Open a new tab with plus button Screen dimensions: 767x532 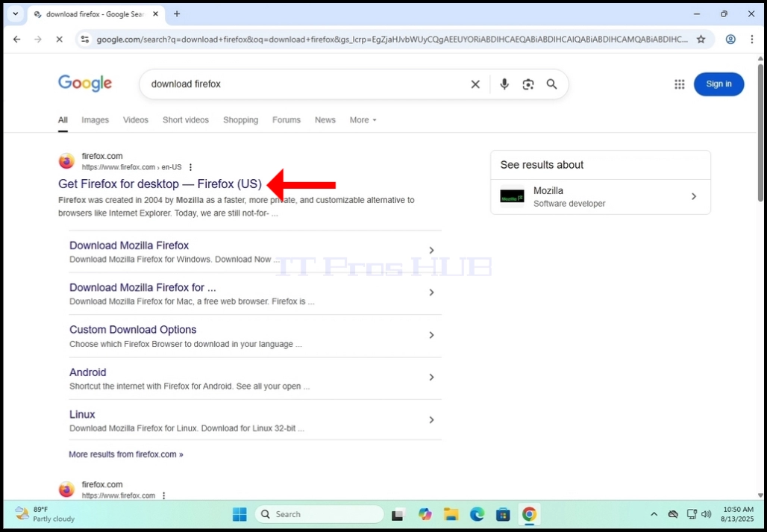click(x=177, y=13)
